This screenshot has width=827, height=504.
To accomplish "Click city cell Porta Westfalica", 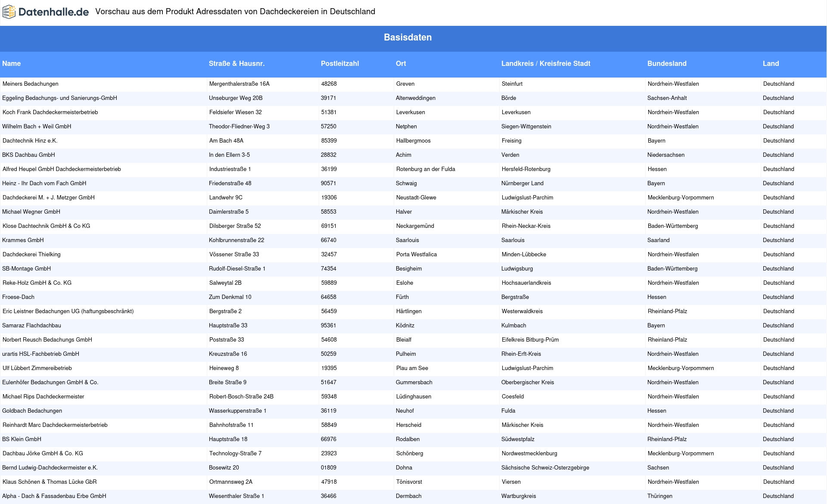I will point(417,255).
